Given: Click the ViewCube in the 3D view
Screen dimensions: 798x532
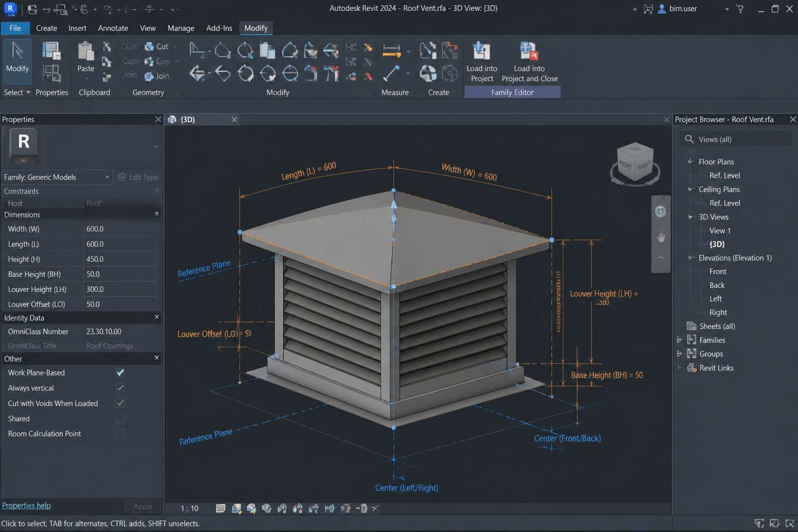Looking at the screenshot, I should 635,164.
